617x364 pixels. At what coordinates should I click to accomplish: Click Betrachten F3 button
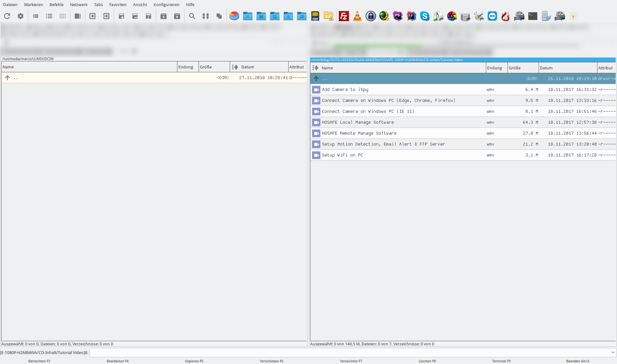click(x=39, y=361)
